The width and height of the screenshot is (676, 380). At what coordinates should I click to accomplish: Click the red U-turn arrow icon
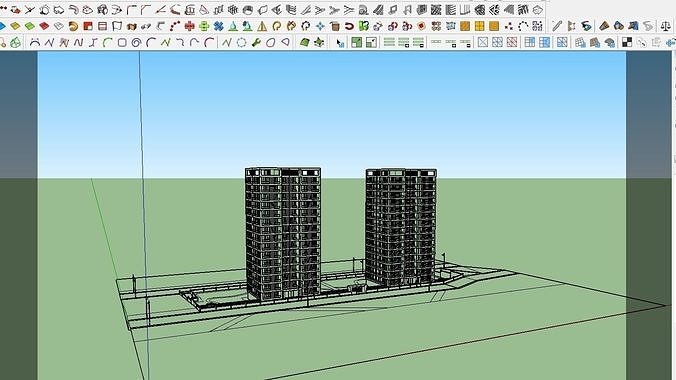[349, 26]
